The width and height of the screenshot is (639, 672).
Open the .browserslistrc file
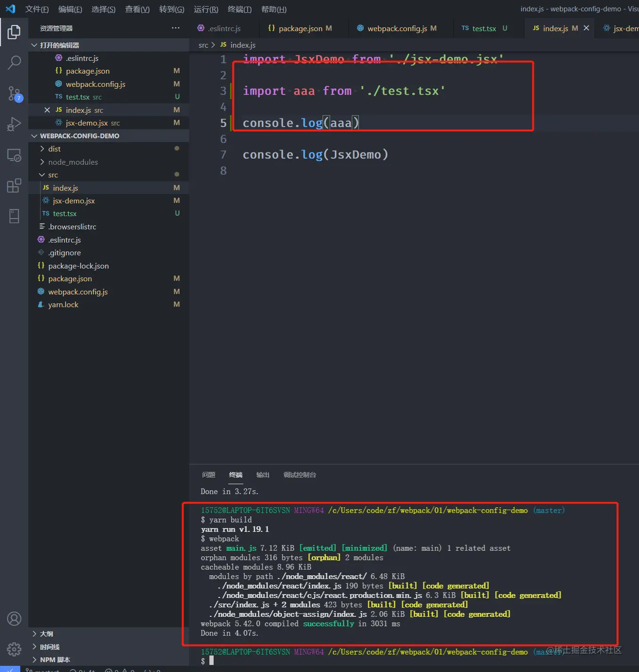[x=108, y=227]
